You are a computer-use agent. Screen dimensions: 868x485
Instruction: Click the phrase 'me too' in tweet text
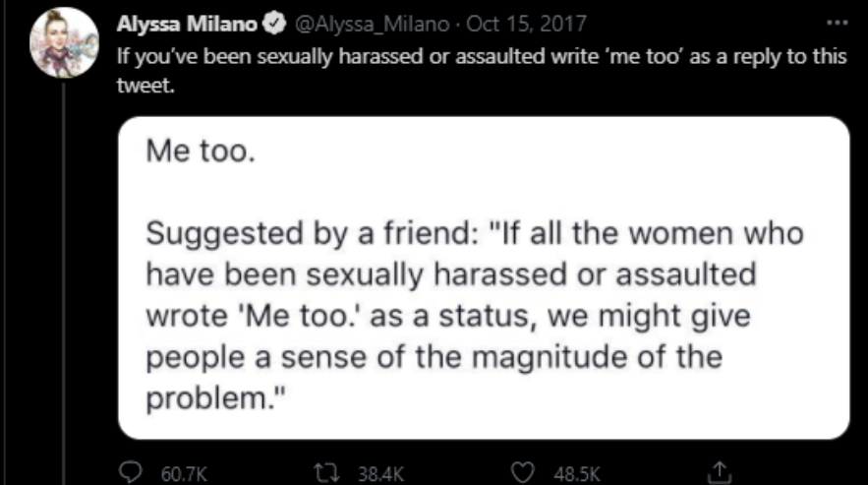(x=641, y=56)
